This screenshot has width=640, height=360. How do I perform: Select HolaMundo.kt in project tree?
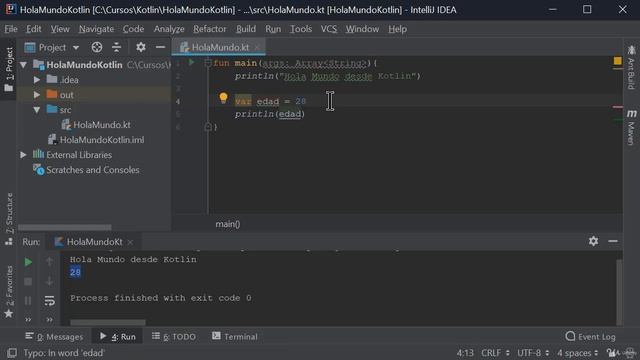(102, 125)
